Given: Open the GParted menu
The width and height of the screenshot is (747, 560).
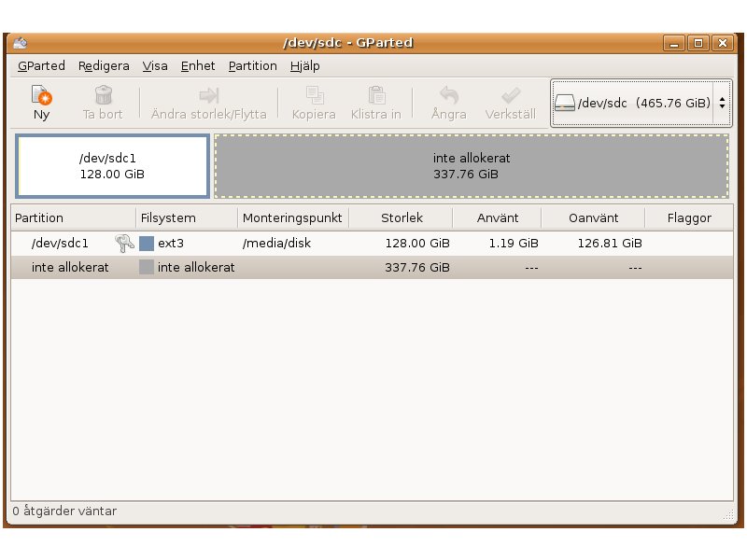Looking at the screenshot, I should click(41, 65).
